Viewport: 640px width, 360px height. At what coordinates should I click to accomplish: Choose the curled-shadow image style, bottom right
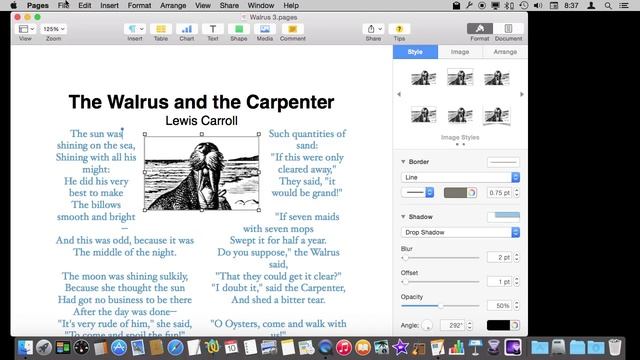496,116
